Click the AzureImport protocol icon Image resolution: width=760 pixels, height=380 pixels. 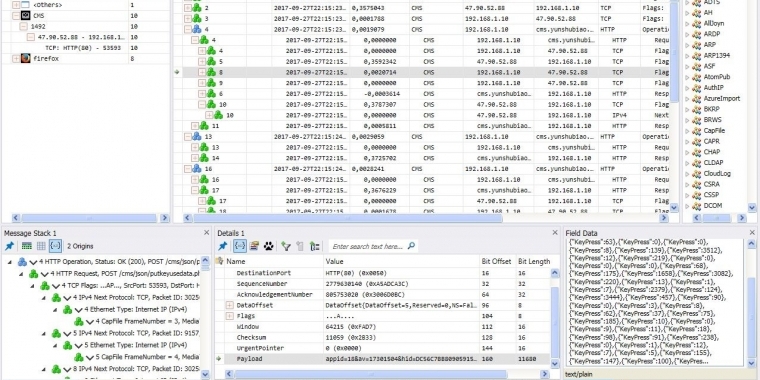(697, 98)
